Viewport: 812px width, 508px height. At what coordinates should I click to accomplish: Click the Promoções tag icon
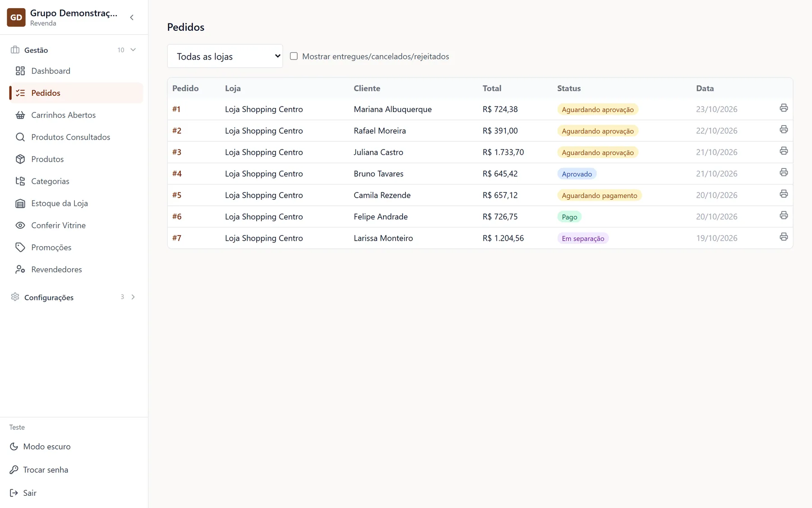point(20,247)
